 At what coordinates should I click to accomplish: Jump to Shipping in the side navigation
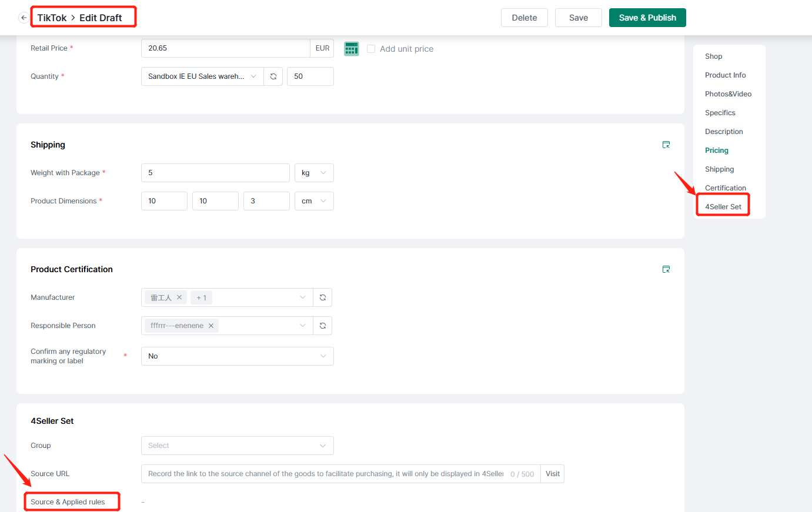(720, 169)
